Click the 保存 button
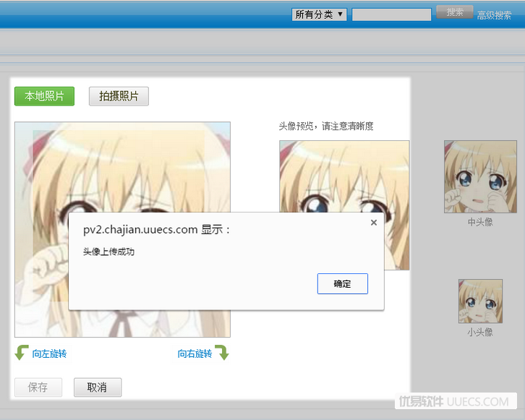Screen dimensions: 525x420 click(38, 387)
